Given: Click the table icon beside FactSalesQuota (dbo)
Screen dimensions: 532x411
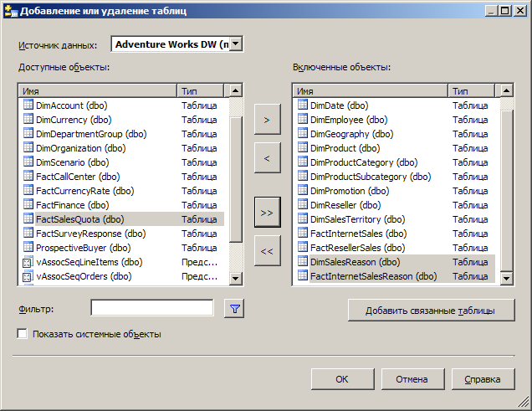Looking at the screenshot, I should click(x=28, y=219).
